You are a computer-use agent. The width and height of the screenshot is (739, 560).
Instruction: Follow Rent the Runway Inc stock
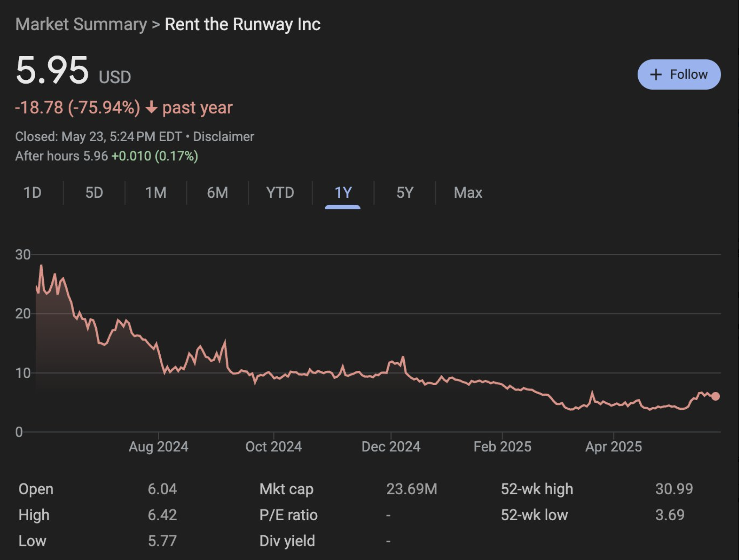pyautogui.click(x=679, y=74)
